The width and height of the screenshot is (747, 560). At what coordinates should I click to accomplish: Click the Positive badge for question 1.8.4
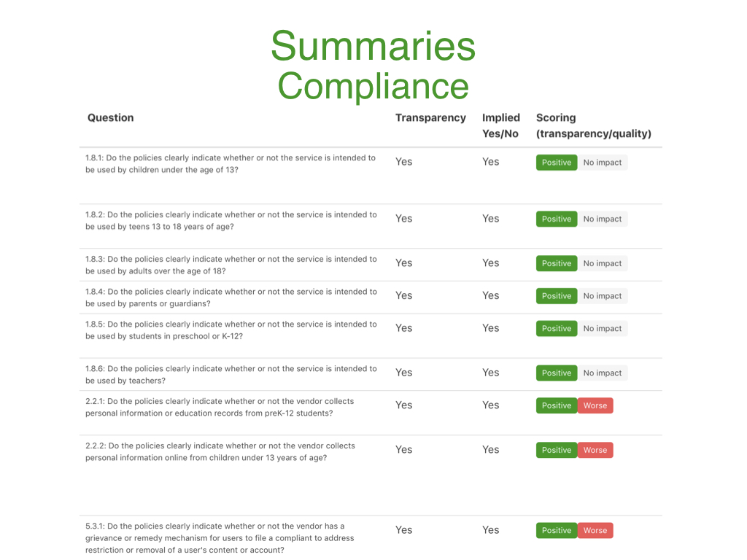click(557, 296)
